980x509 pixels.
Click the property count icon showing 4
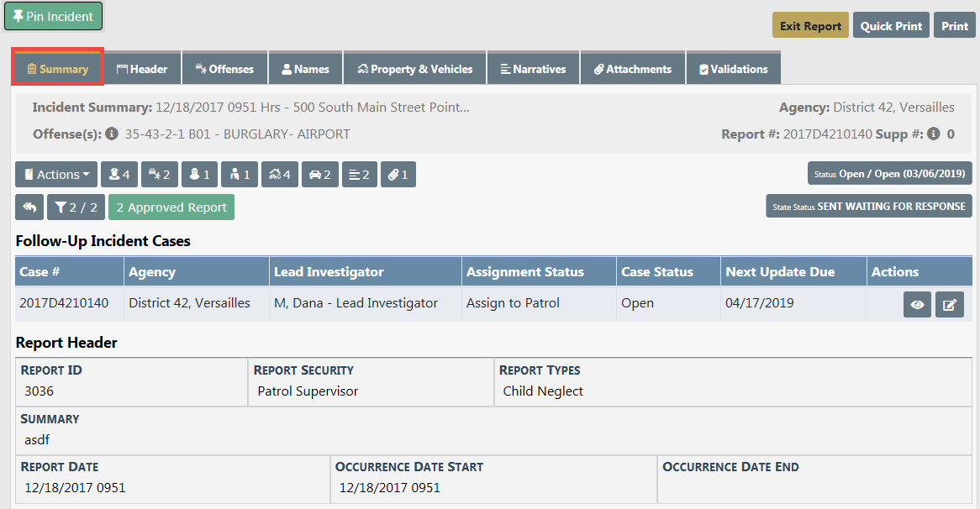coord(280,175)
